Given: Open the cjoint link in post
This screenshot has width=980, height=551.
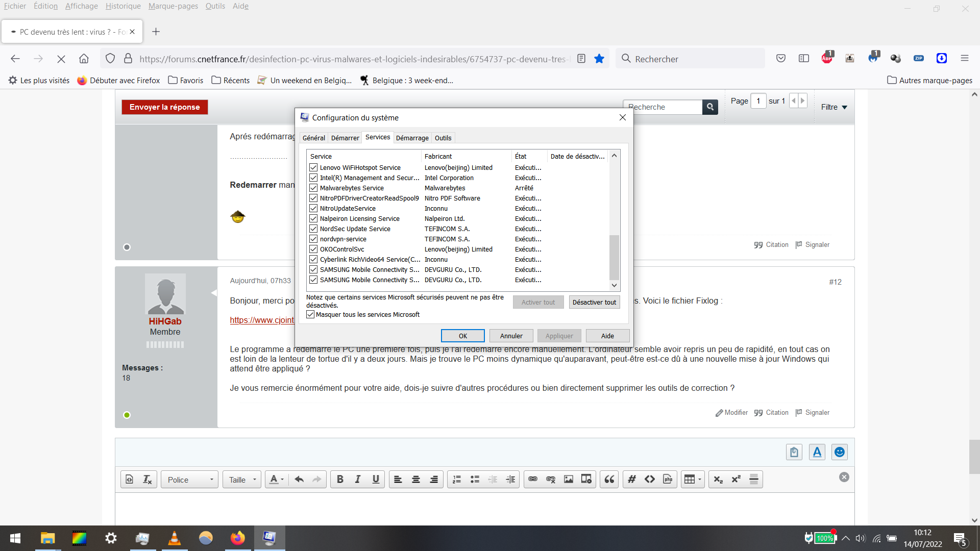Looking at the screenshot, I should click(262, 320).
